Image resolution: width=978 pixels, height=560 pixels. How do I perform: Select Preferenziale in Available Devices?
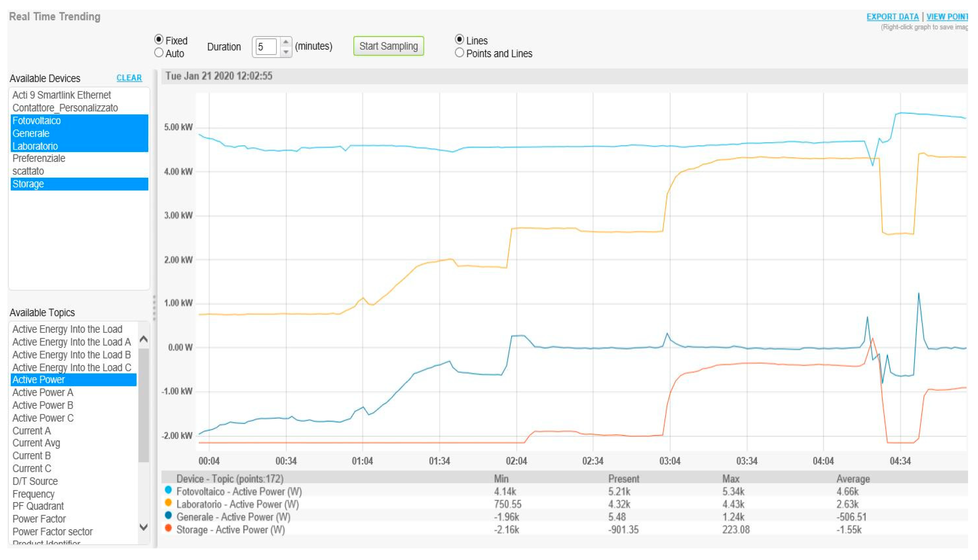[x=39, y=158]
